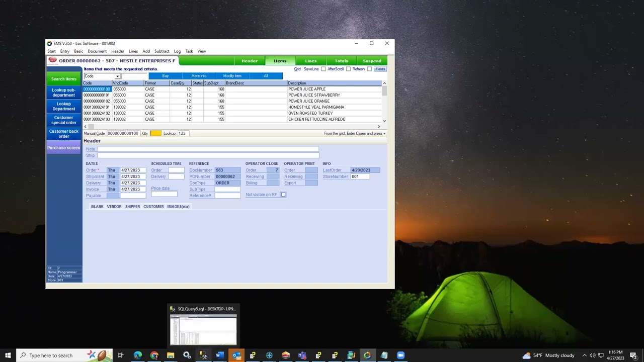
Task: Click Lookup sub-department button
Action: coord(64,93)
